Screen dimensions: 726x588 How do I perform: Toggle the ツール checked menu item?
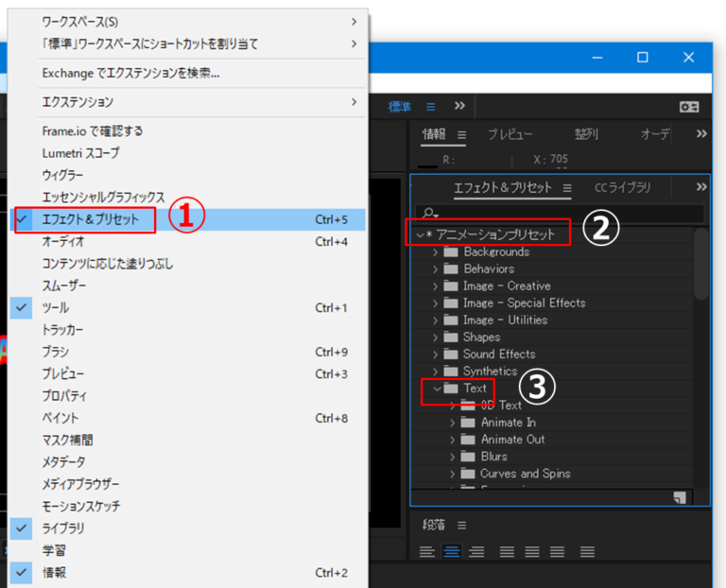55,307
